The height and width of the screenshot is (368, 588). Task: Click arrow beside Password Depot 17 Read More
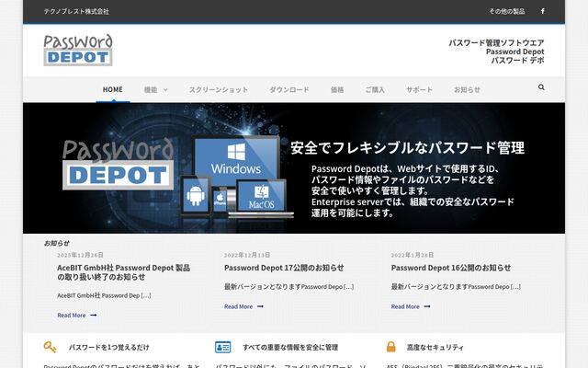pyautogui.click(x=260, y=306)
